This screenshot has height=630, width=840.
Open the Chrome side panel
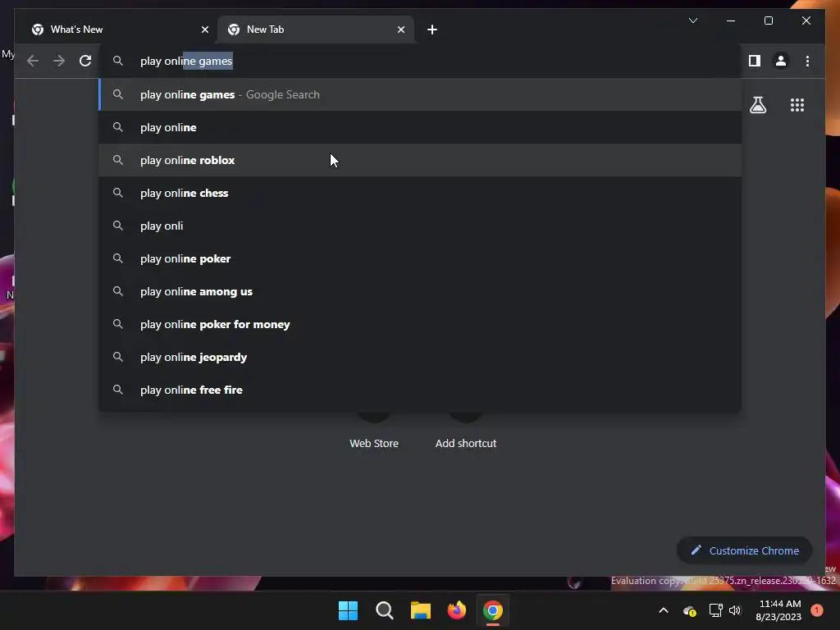point(755,61)
